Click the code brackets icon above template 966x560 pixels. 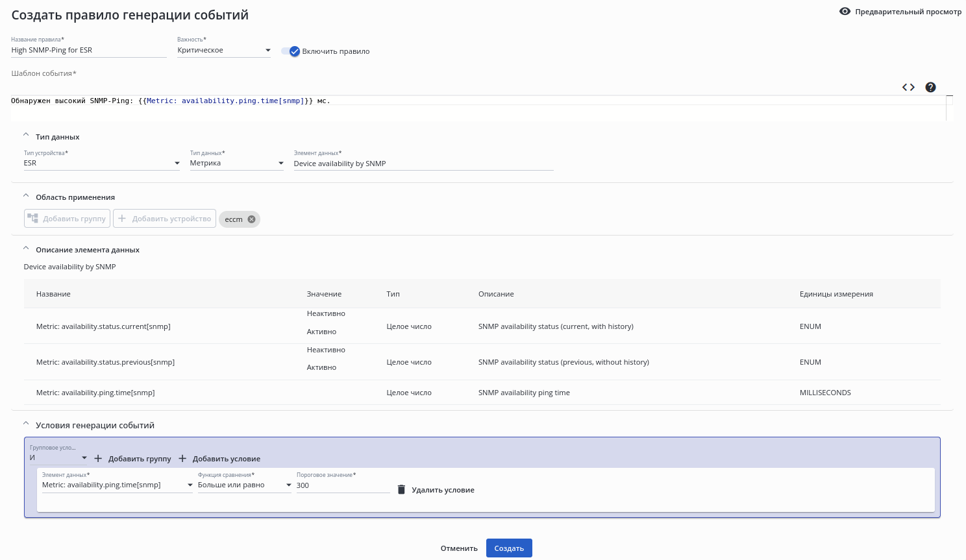(x=908, y=88)
